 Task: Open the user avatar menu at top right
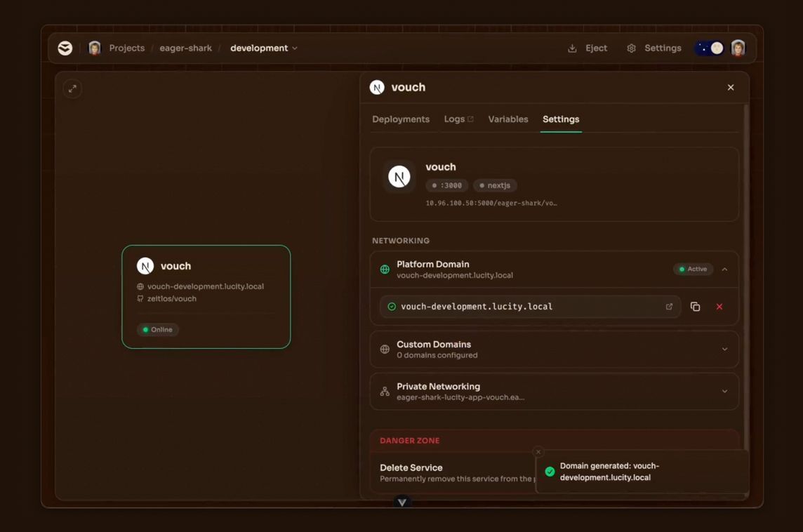click(x=738, y=48)
